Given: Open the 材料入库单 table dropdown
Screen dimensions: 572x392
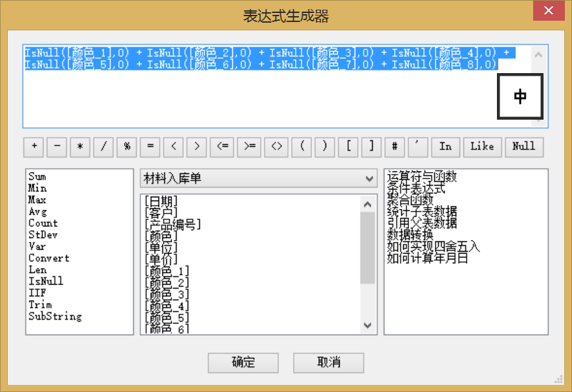Looking at the screenshot, I should [x=259, y=179].
